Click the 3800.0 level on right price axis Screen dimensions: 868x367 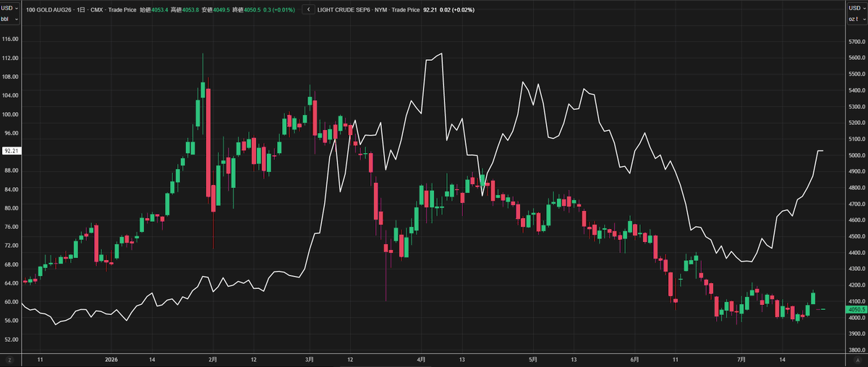tap(856, 350)
